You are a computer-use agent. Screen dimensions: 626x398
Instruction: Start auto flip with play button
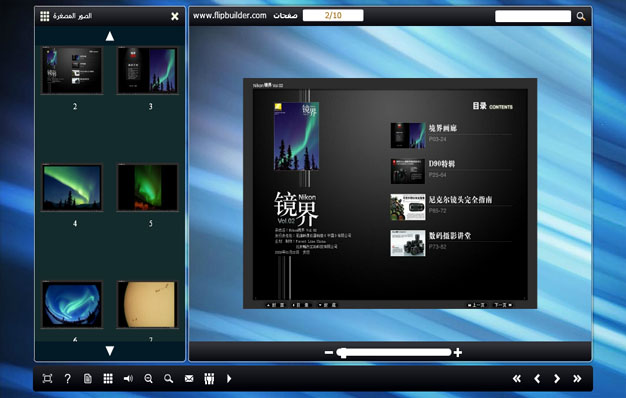(229, 378)
